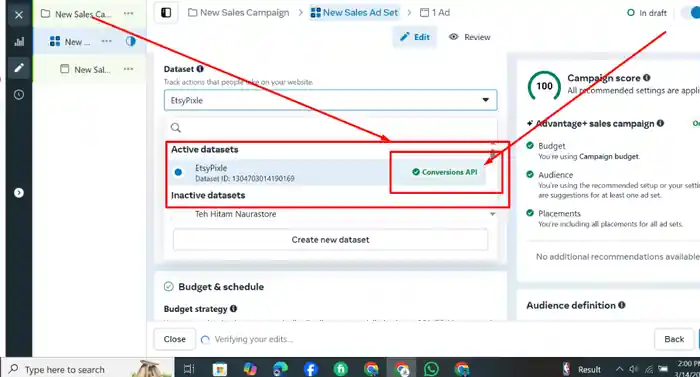Viewport: 700px width, 377px height.
Task: Select the New Sales Ca... campaign row
Action: 89,14
